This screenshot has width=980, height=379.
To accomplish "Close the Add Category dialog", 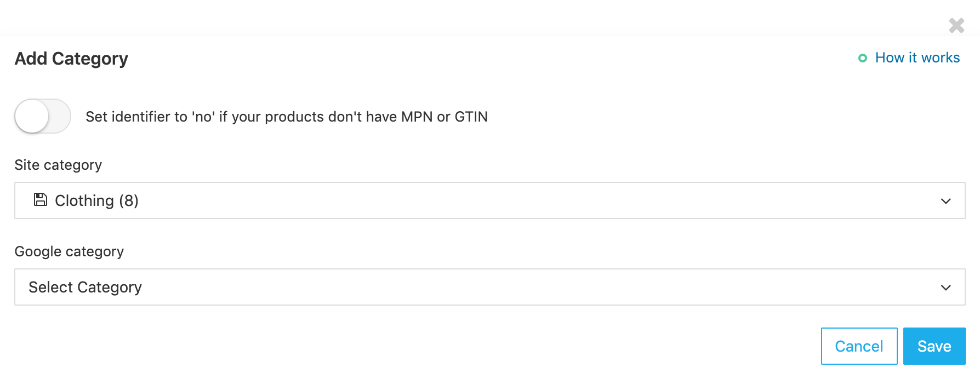I will [x=956, y=25].
